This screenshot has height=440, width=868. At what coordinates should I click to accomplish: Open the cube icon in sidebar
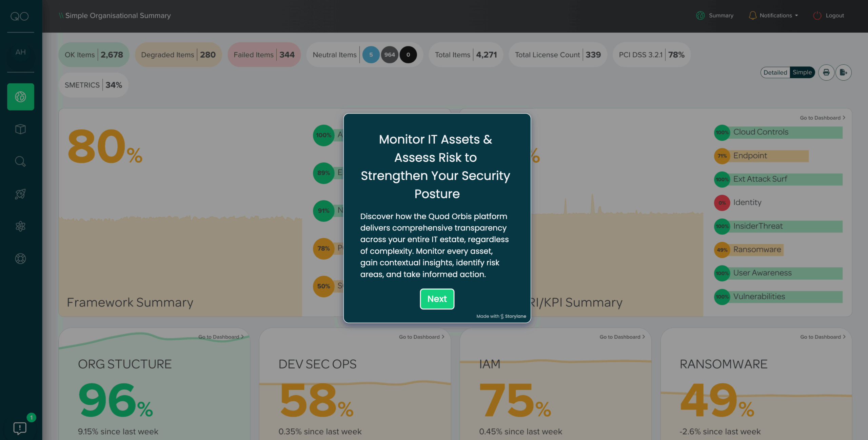[x=20, y=129]
